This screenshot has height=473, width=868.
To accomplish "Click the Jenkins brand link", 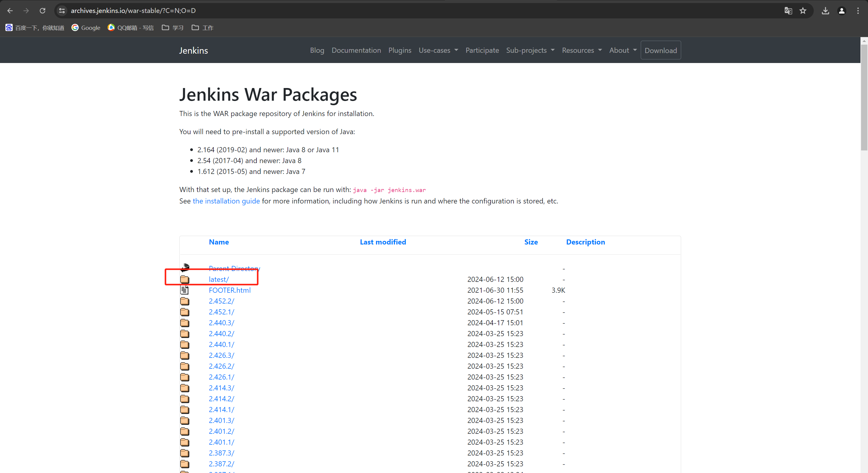I will (193, 51).
